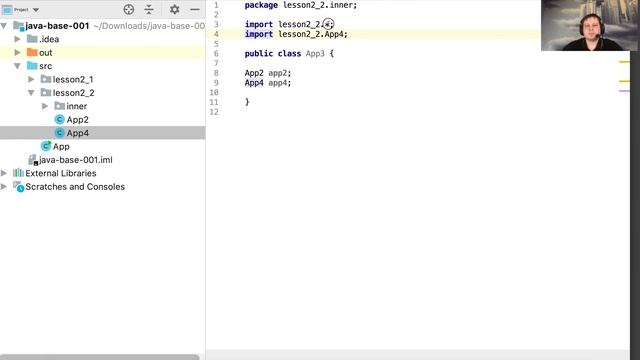Viewport: 640px width, 360px height.
Task: Expand Scratches and Consoles node
Action: pyautogui.click(x=4, y=187)
